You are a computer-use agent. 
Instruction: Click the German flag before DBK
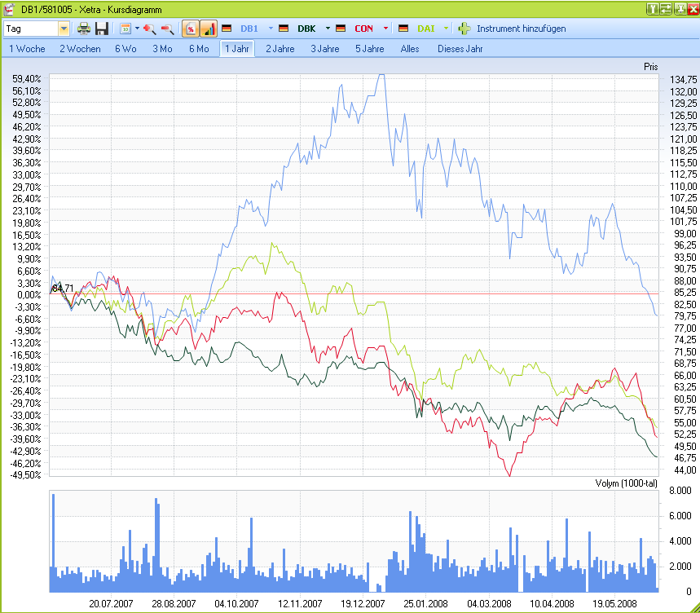(x=284, y=29)
